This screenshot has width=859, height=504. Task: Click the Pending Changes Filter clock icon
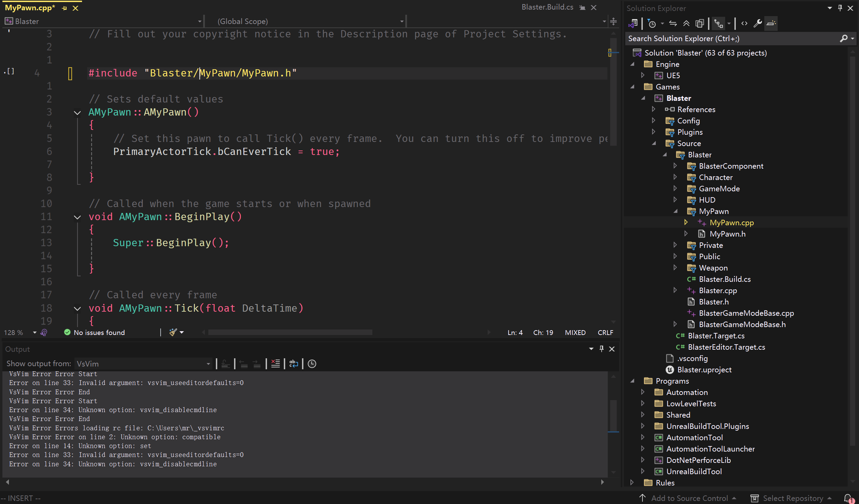652,23
